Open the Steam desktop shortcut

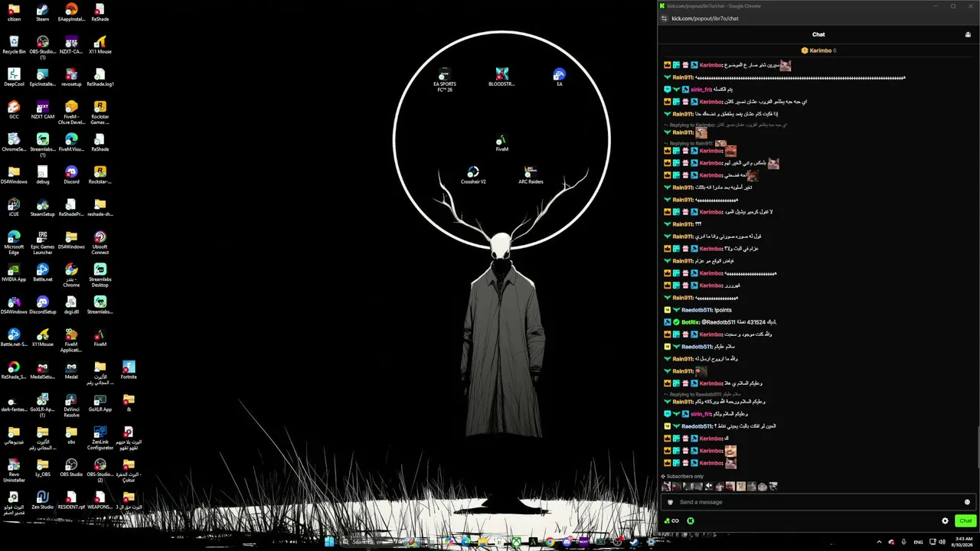pos(42,11)
